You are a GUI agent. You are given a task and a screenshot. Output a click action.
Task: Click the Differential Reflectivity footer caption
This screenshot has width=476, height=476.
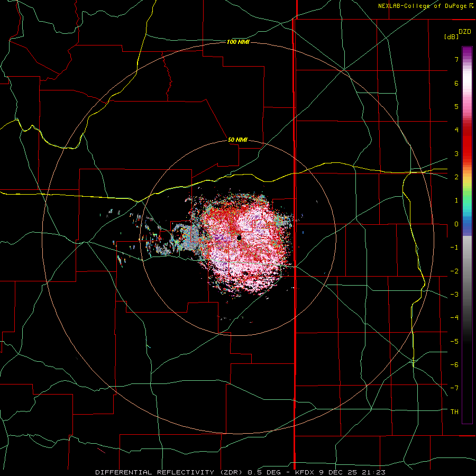(240, 472)
